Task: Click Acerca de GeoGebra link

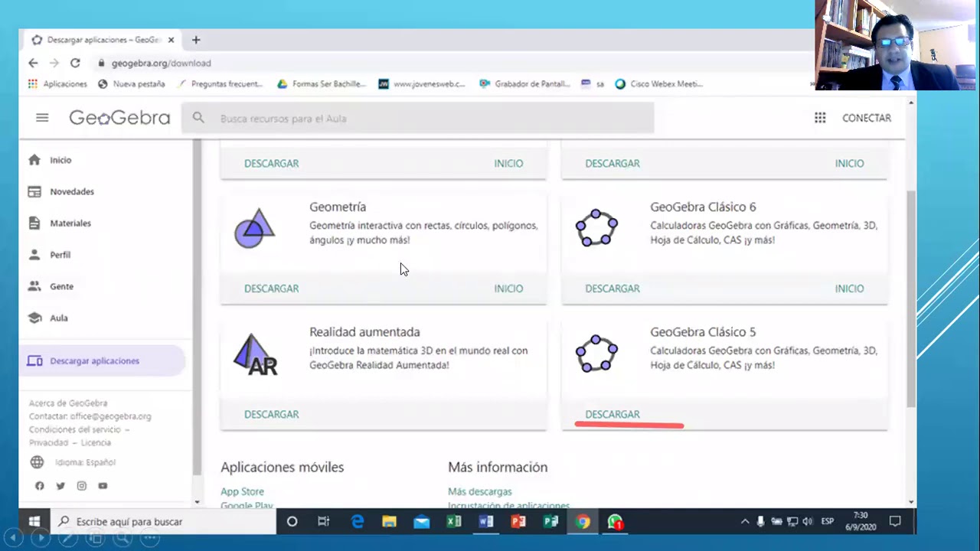Action: coord(68,403)
